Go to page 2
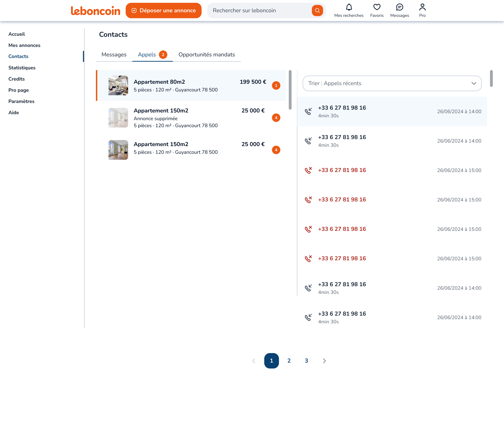 [x=289, y=361]
